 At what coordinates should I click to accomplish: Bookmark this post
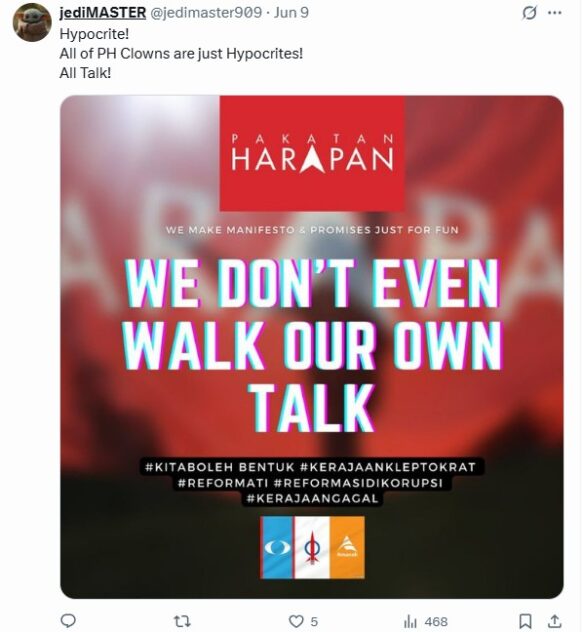click(525, 621)
